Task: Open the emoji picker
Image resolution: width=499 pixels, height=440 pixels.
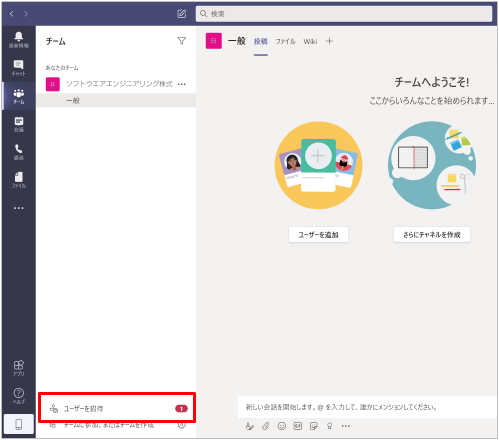Action: (x=282, y=426)
